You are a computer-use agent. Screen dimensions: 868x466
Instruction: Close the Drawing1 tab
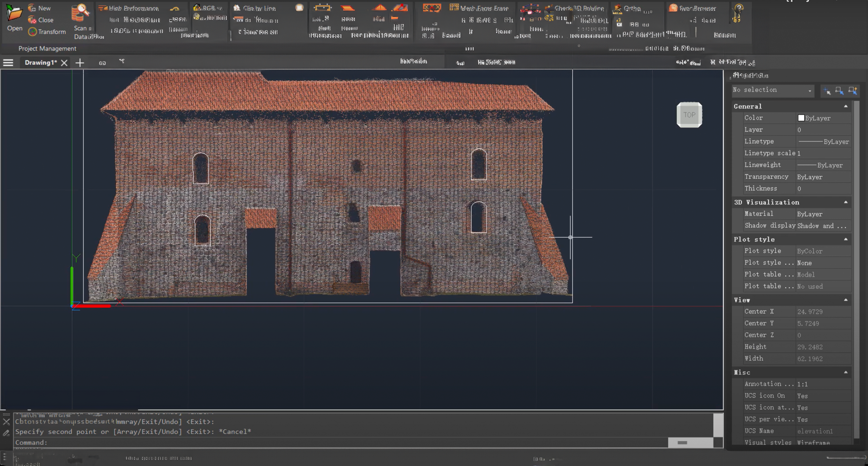64,63
